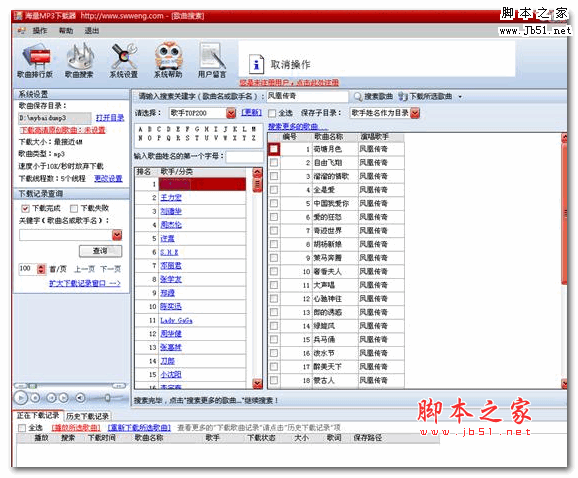Toggle 全选 checkbox in download records panel
This screenshot has width=578, height=478.
tap(22, 428)
